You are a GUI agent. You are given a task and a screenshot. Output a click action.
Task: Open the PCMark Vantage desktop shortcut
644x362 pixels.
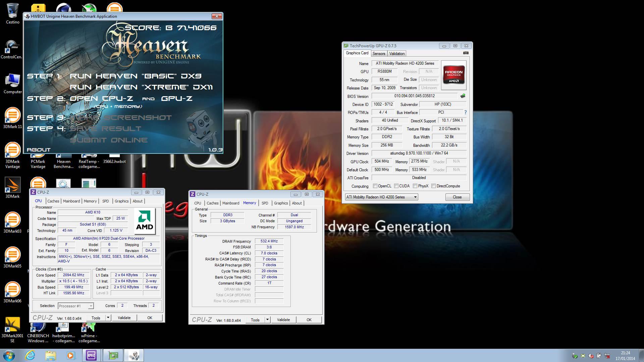click(x=38, y=162)
